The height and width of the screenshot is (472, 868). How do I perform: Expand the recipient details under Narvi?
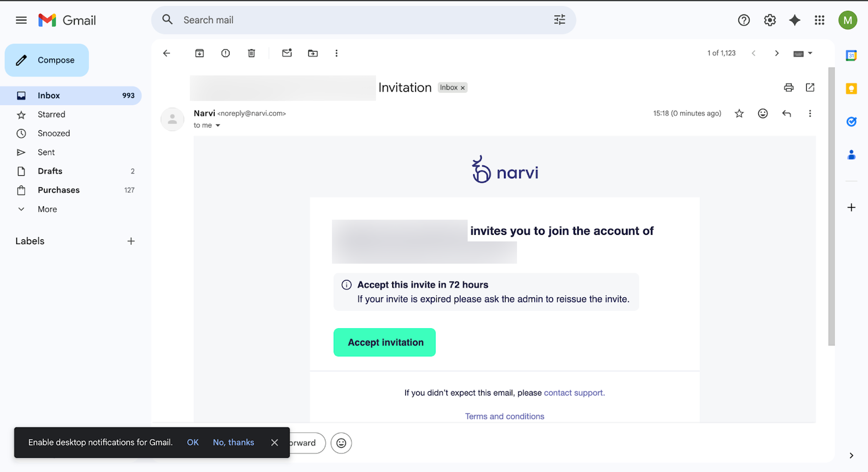(217, 125)
